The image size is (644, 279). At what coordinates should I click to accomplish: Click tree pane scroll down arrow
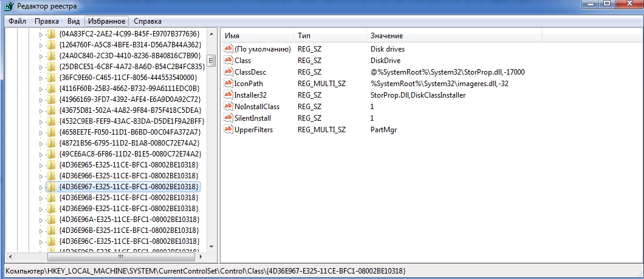pyautogui.click(x=211, y=247)
